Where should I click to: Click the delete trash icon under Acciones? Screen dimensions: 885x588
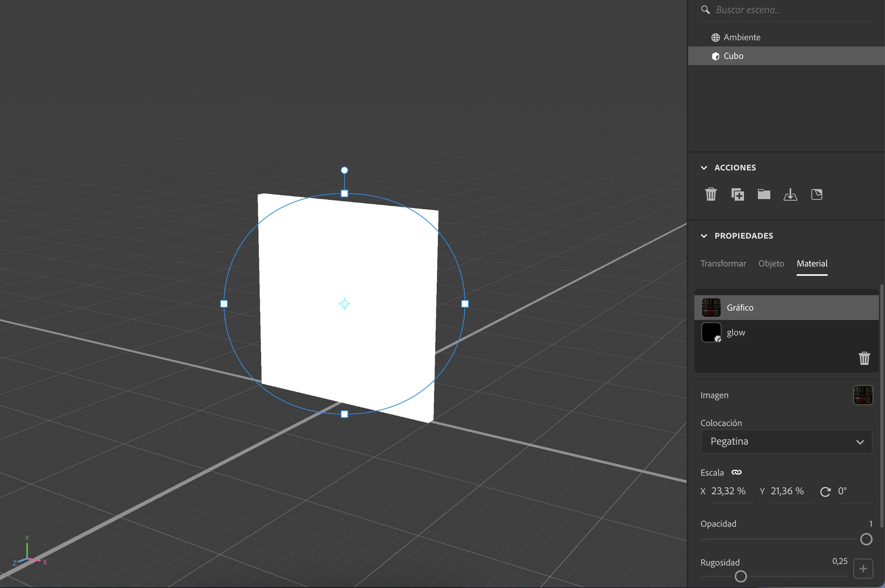point(711,194)
